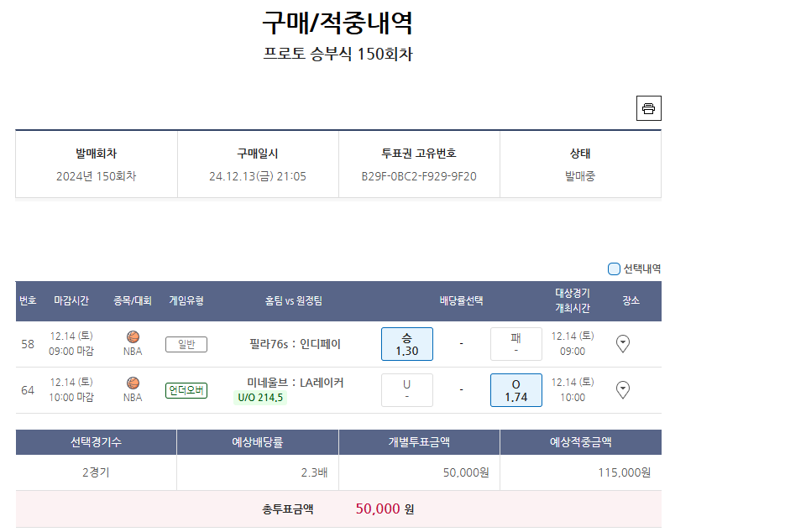Toggle the 선택내역 checkbox
The height and width of the screenshot is (532, 806).
[614, 269]
